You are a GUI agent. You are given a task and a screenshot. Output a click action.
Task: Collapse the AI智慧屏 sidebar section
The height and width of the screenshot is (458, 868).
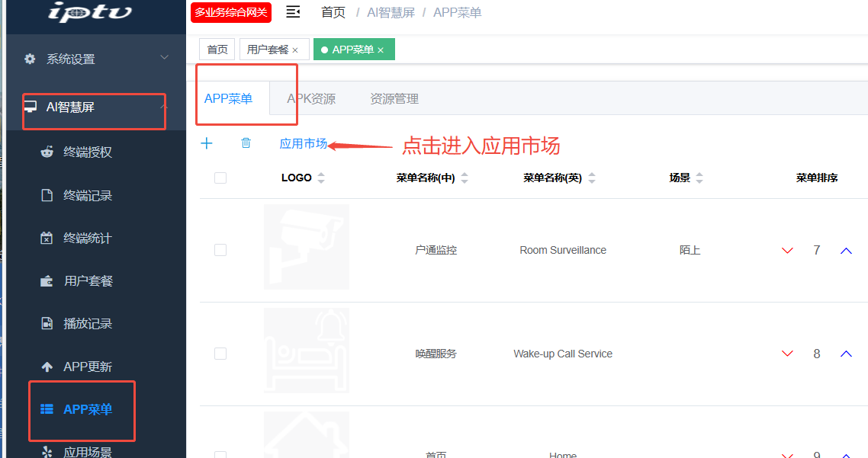[x=95, y=107]
